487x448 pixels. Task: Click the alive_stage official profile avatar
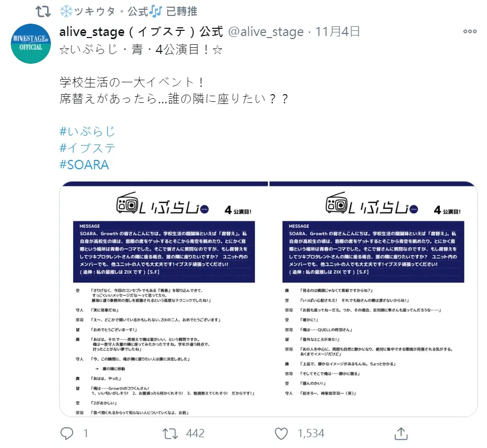31,44
